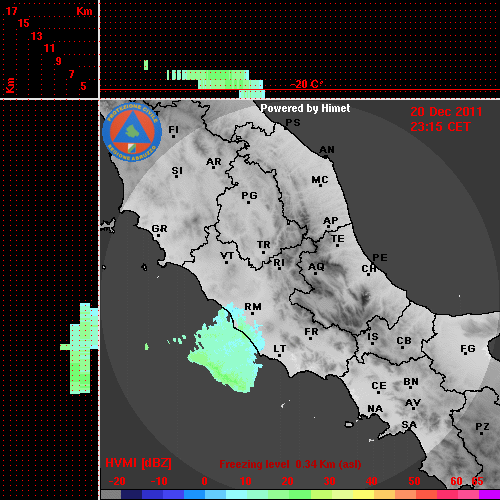500x500 pixels.
Task: Select the PE city label
Action: (x=380, y=258)
